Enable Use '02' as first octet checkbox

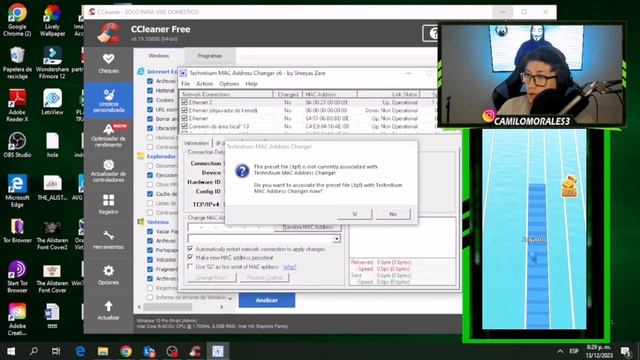pyautogui.click(x=190, y=267)
